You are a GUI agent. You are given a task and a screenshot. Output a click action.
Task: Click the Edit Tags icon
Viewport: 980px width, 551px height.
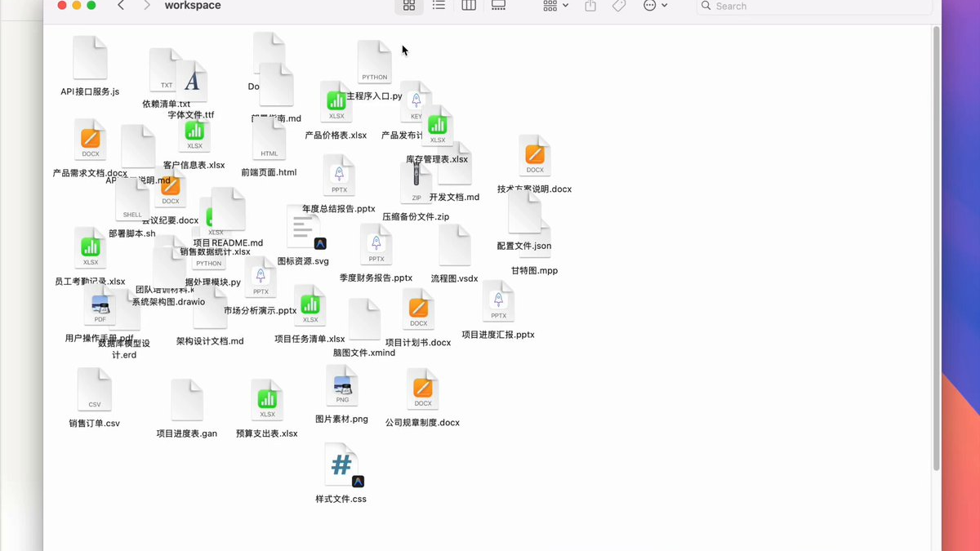click(619, 6)
